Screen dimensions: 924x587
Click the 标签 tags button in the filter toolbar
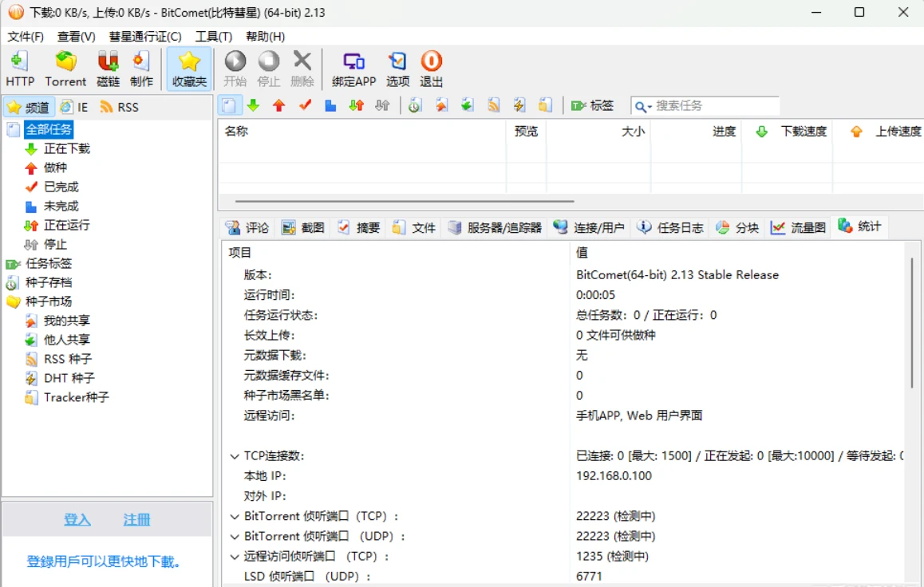[592, 105]
